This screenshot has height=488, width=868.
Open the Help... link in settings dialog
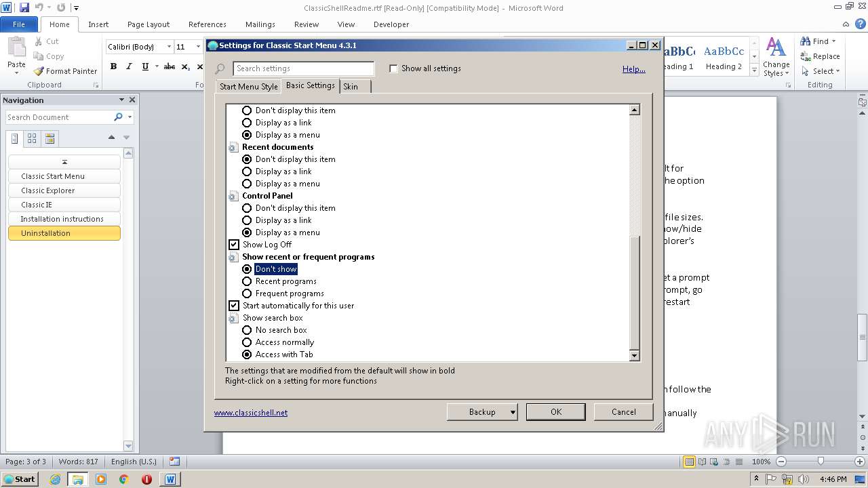(634, 69)
